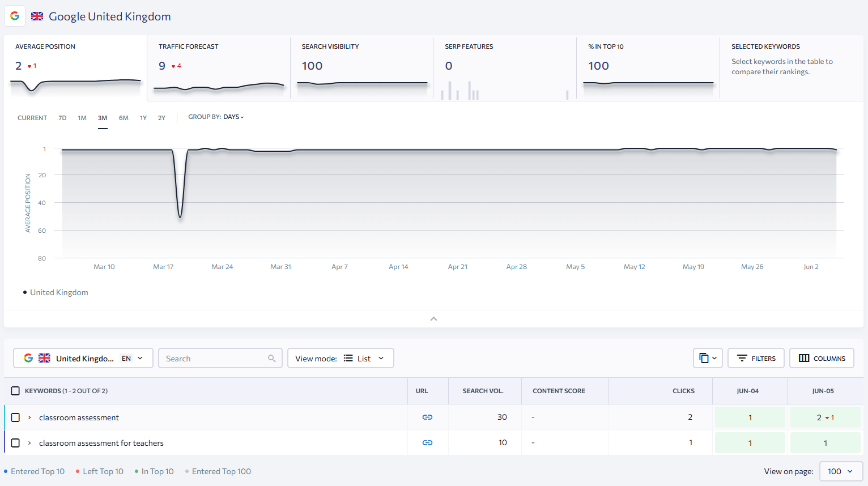
Task: Switch chart range to 6M
Action: pyautogui.click(x=124, y=118)
